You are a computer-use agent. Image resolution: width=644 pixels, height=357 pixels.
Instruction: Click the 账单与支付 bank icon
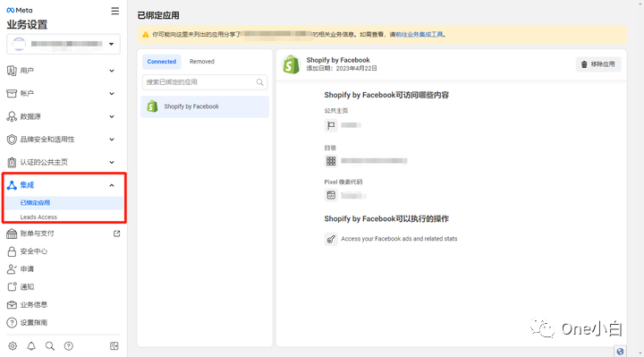[x=12, y=234]
